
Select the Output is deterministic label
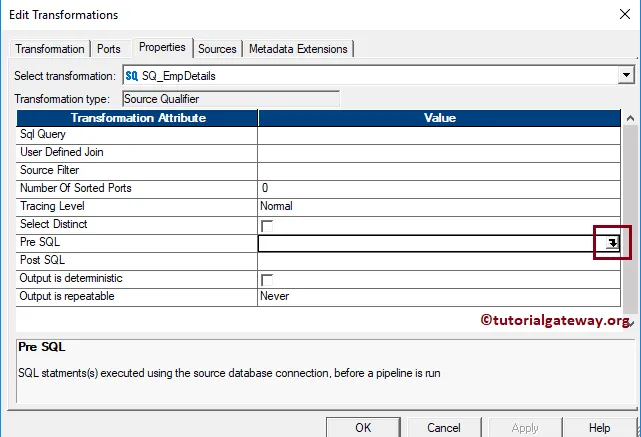(71, 278)
